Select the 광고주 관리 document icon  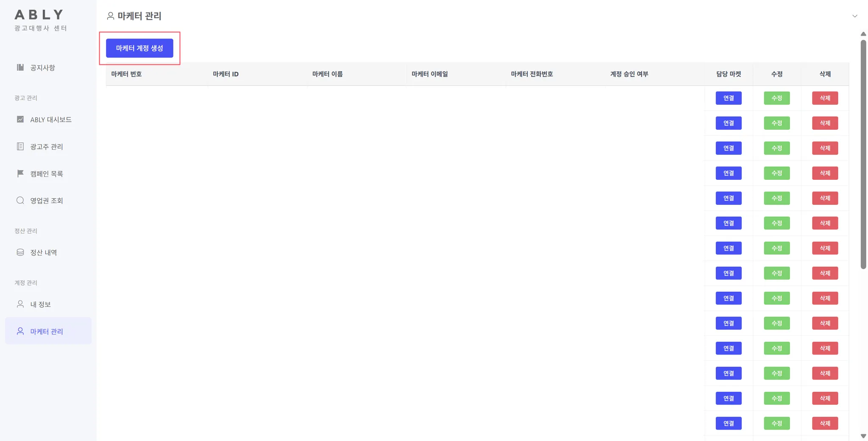pos(20,146)
